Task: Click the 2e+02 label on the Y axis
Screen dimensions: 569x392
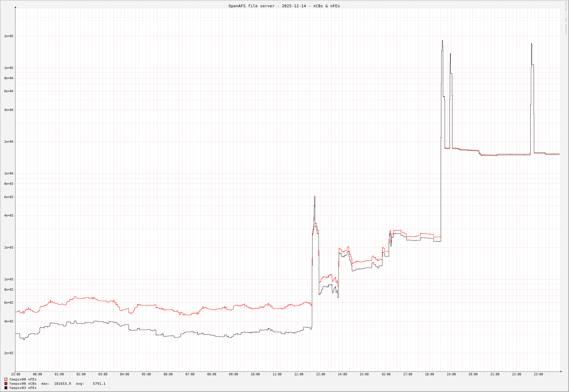Action: click(9, 353)
